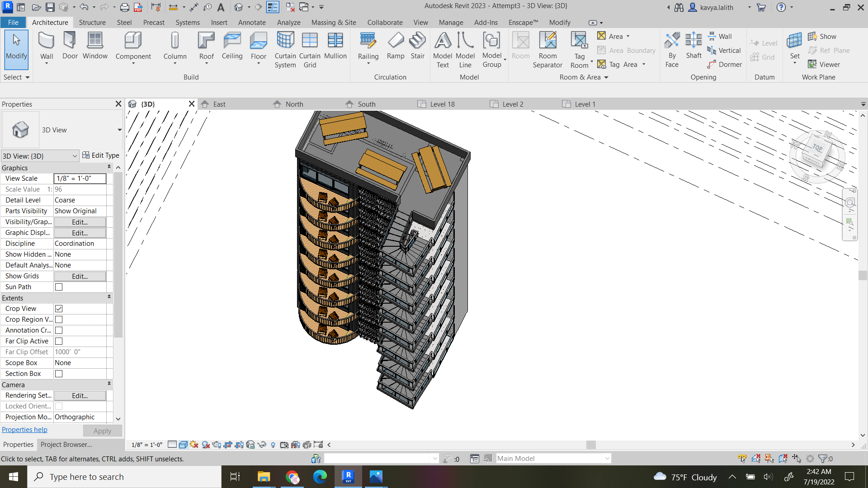Image resolution: width=868 pixels, height=488 pixels.
Task: Click the Apply button in Properties
Action: 102,431
